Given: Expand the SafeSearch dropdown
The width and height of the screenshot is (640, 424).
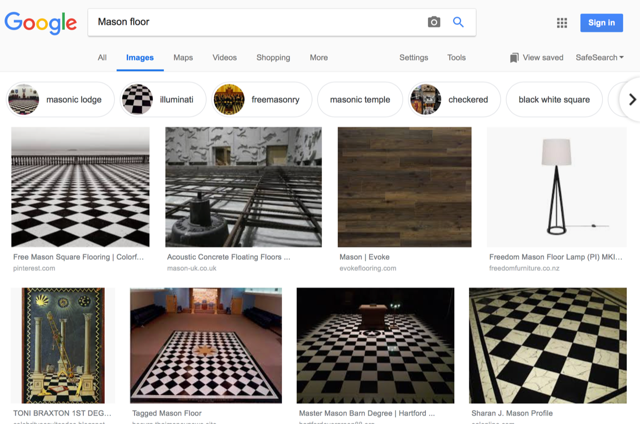Looking at the screenshot, I should click(599, 58).
